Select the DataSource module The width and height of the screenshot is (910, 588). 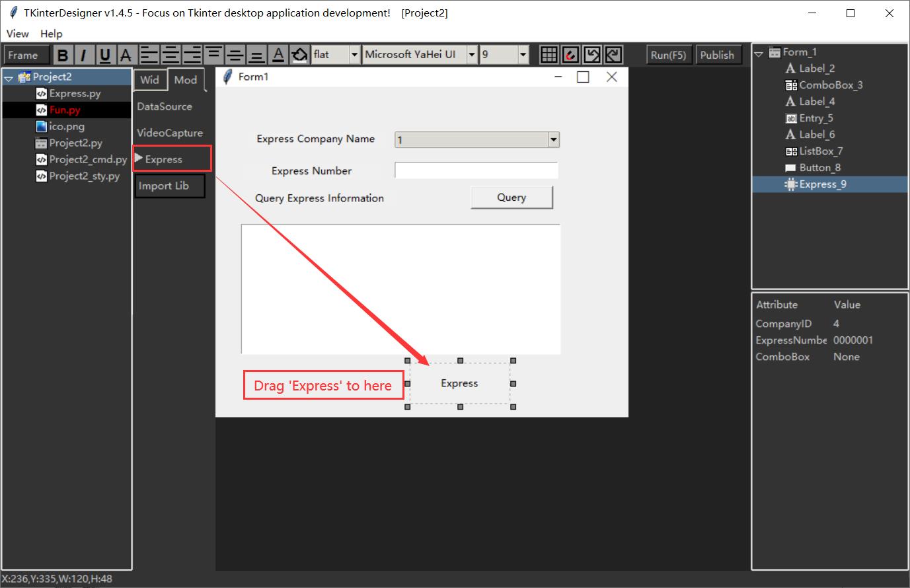pos(165,106)
